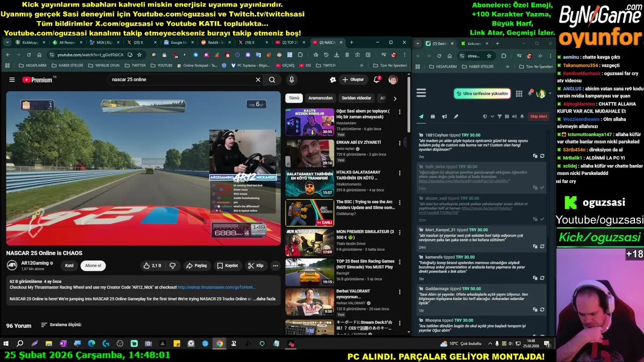Go to YouTube Premium home logo
The height and width of the screenshot is (362, 644).
(x=37, y=79)
